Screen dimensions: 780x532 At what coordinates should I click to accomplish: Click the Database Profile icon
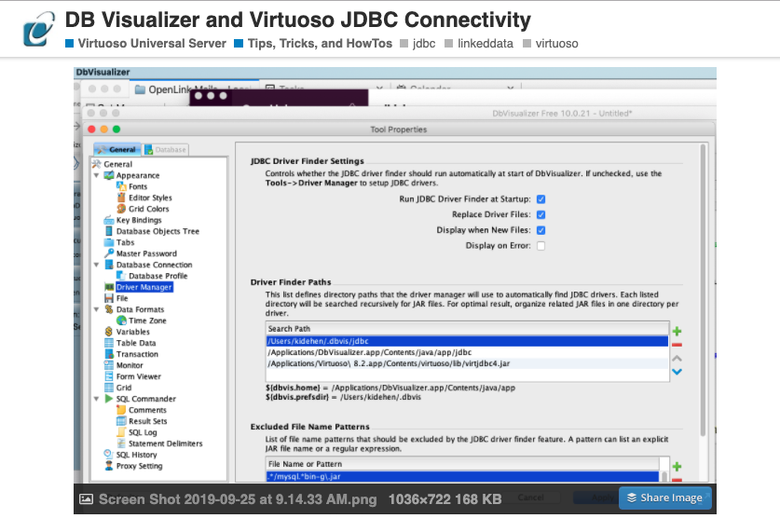coord(121,276)
